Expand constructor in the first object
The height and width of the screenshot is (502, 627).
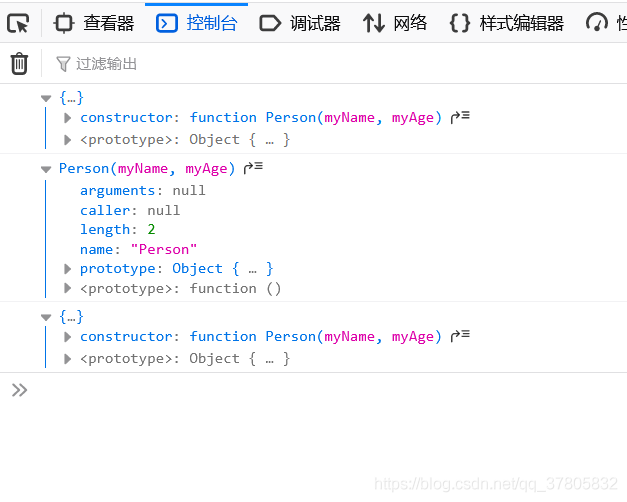pyautogui.click(x=68, y=118)
